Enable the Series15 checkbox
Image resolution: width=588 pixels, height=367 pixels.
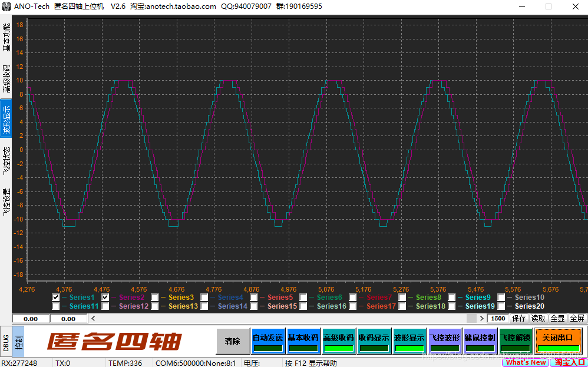pyautogui.click(x=253, y=306)
